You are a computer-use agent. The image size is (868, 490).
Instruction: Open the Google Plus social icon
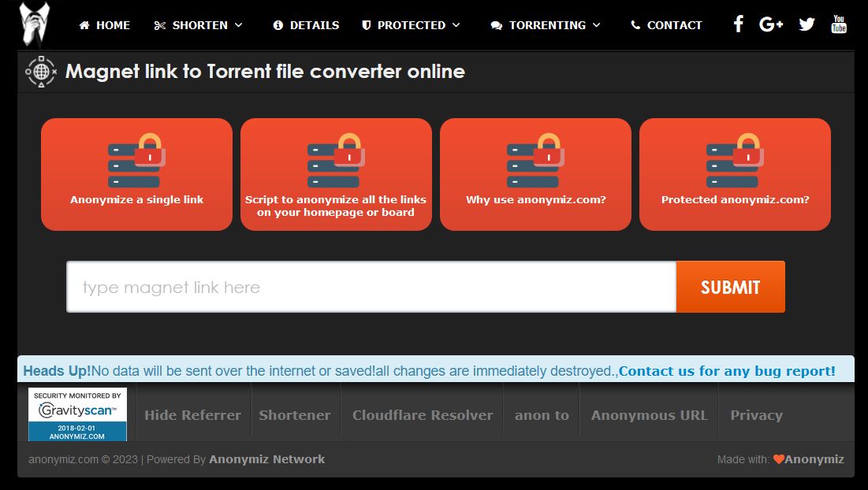[770, 24]
